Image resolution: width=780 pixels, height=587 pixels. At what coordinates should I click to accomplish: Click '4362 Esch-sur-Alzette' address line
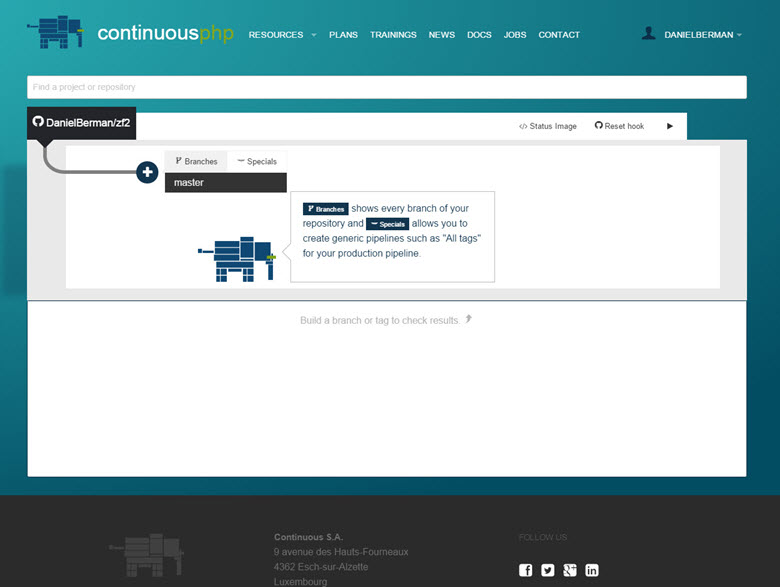[x=321, y=567]
